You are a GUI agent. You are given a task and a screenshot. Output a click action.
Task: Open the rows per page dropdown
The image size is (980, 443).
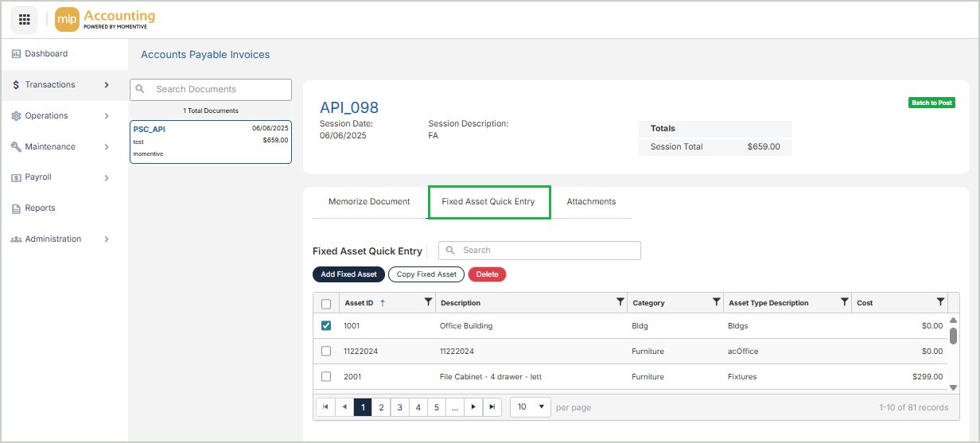pos(531,407)
